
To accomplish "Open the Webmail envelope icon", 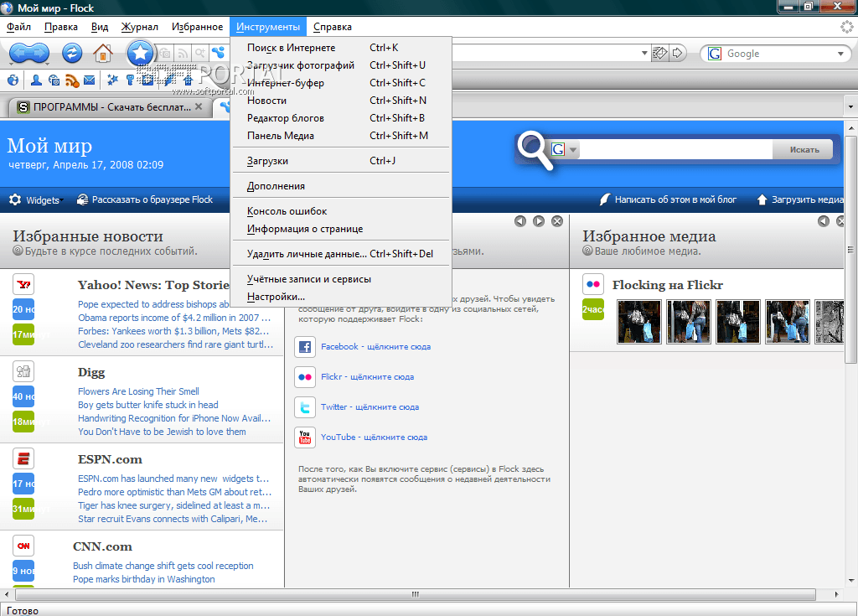I will pos(89,80).
